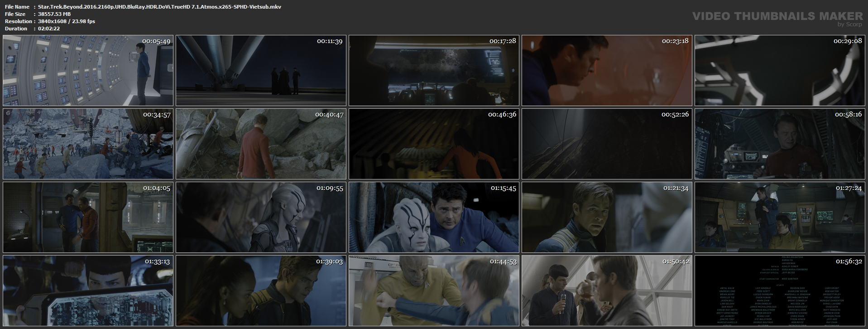Choose the frame at 01:50:42
The width and height of the screenshot is (868, 329).
607,291
